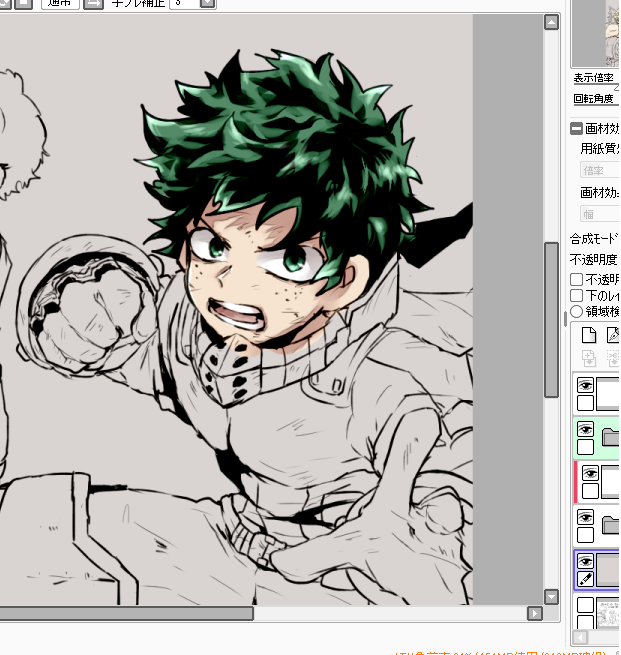The image size is (621, 655).
Task: Toggle the lower box on the bottom sketch layer
Action: (x=585, y=622)
